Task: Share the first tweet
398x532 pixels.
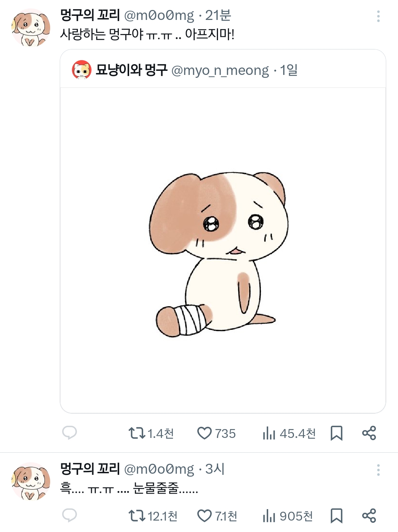Action: pos(369,433)
